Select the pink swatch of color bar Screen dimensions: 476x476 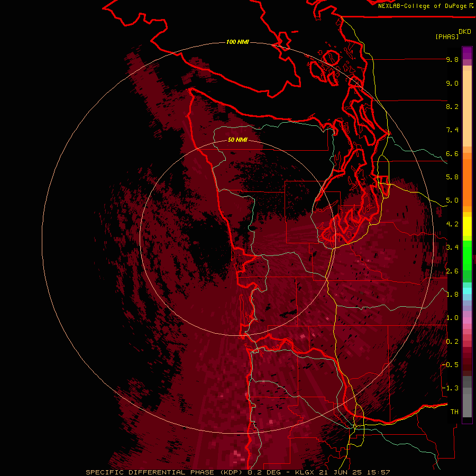(x=467, y=321)
